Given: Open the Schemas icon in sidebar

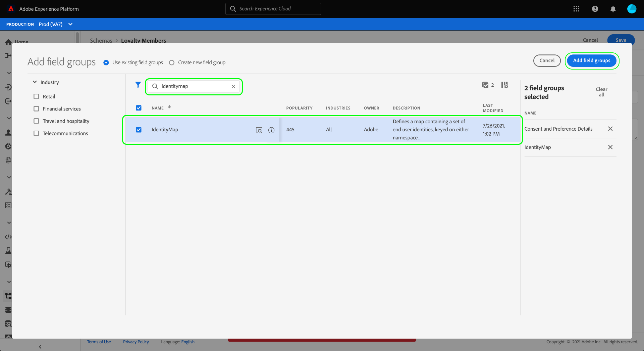Looking at the screenshot, I should (8, 296).
